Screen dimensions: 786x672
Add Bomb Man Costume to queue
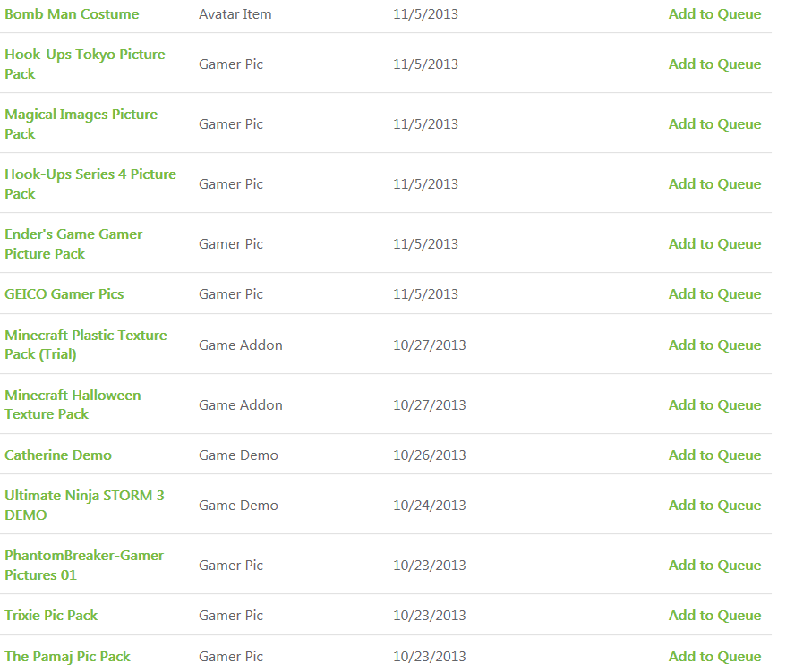click(714, 14)
